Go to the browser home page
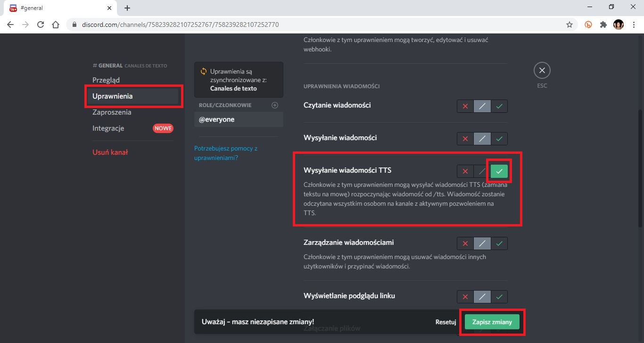 (56, 25)
